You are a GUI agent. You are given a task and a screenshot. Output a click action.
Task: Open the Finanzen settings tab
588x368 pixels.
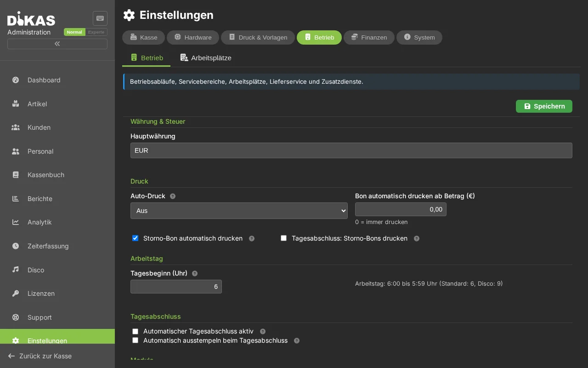point(369,37)
